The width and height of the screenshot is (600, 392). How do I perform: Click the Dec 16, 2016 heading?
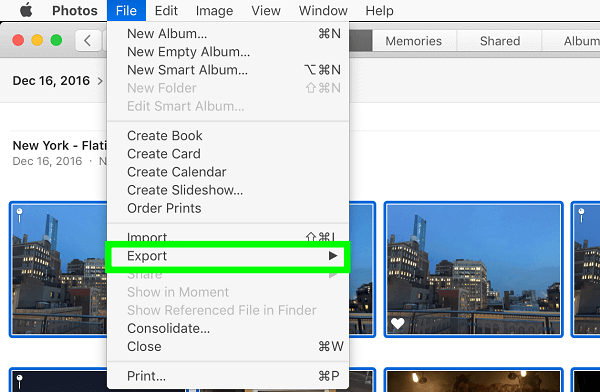point(51,81)
